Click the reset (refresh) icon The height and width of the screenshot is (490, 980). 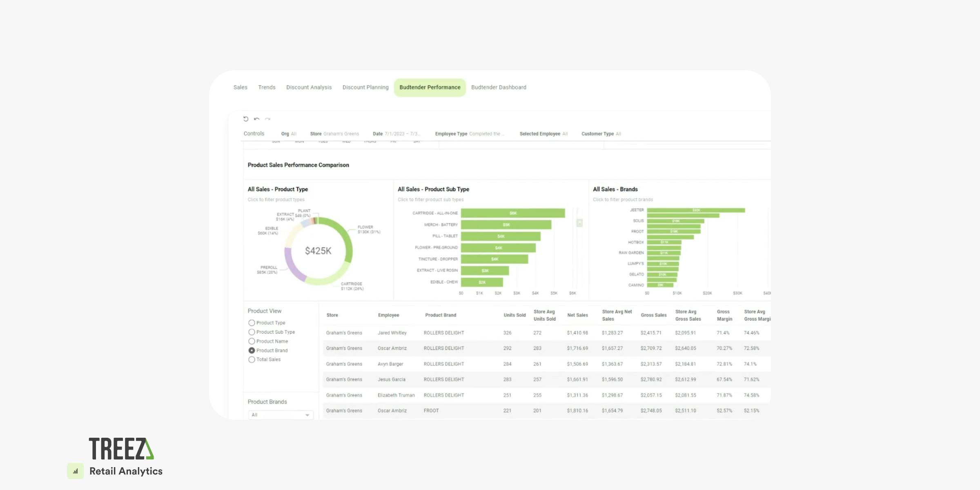tap(246, 119)
